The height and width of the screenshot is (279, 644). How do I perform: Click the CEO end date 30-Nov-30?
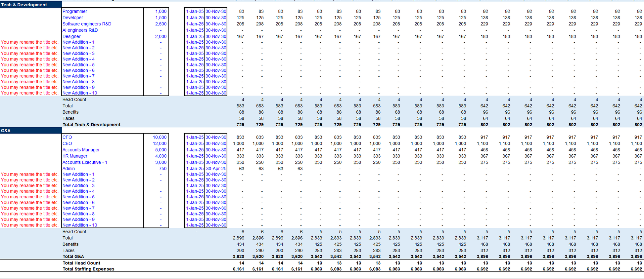pyautogui.click(x=216, y=143)
